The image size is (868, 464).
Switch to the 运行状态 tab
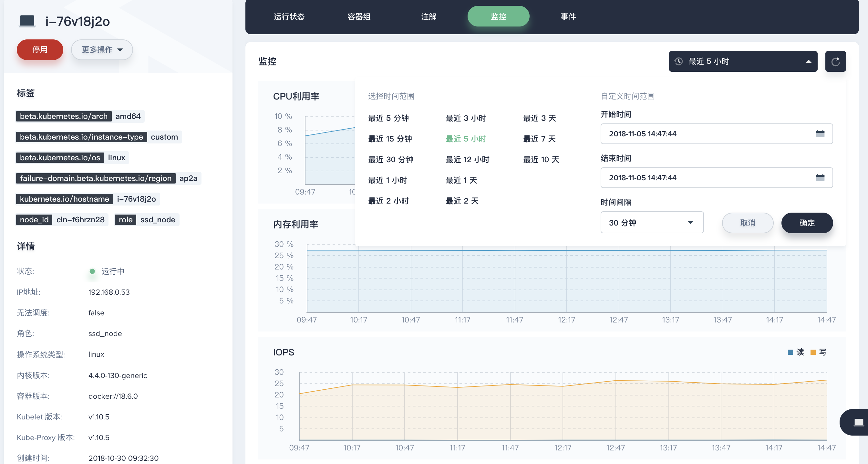(x=289, y=16)
